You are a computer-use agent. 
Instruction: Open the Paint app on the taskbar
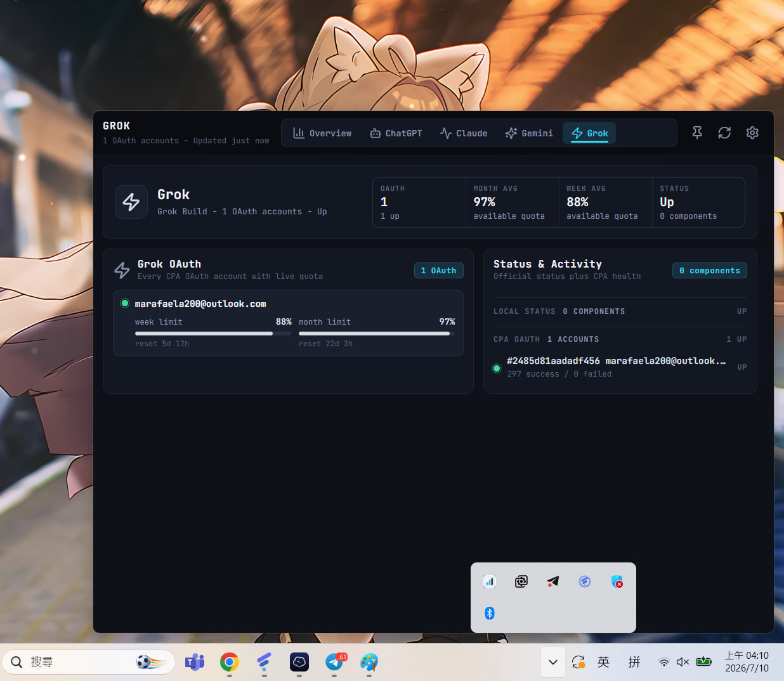369,662
